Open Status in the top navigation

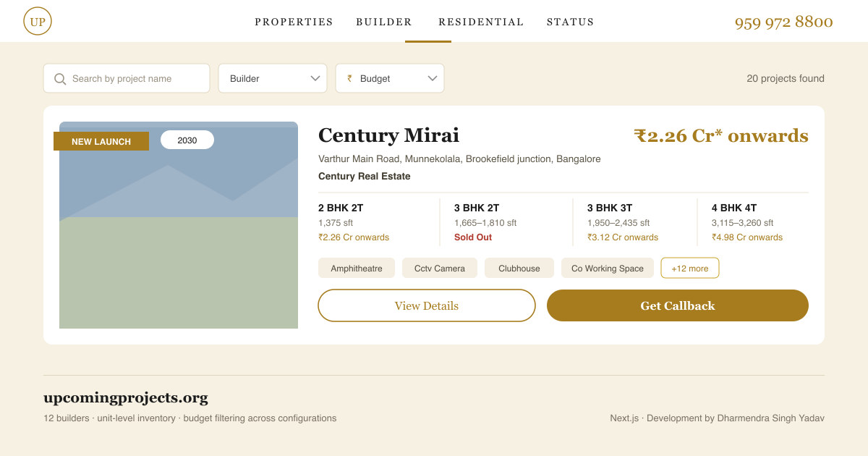point(571,22)
